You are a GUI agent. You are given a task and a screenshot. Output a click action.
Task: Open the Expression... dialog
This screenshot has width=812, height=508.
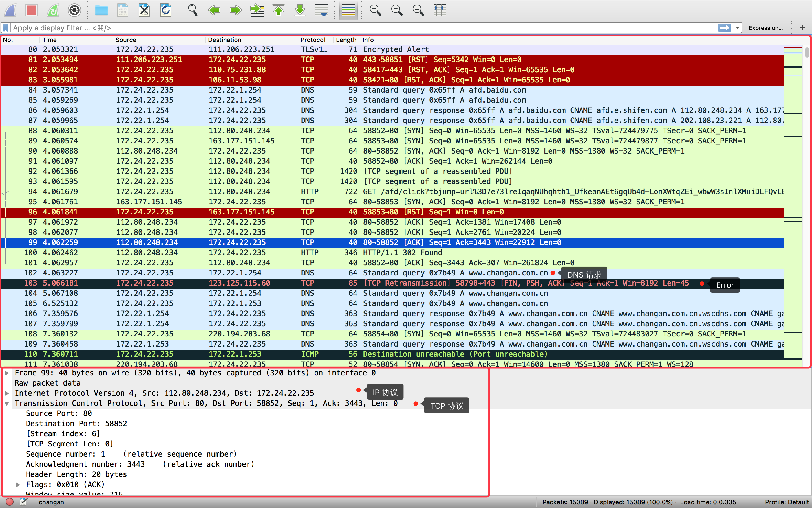point(766,28)
